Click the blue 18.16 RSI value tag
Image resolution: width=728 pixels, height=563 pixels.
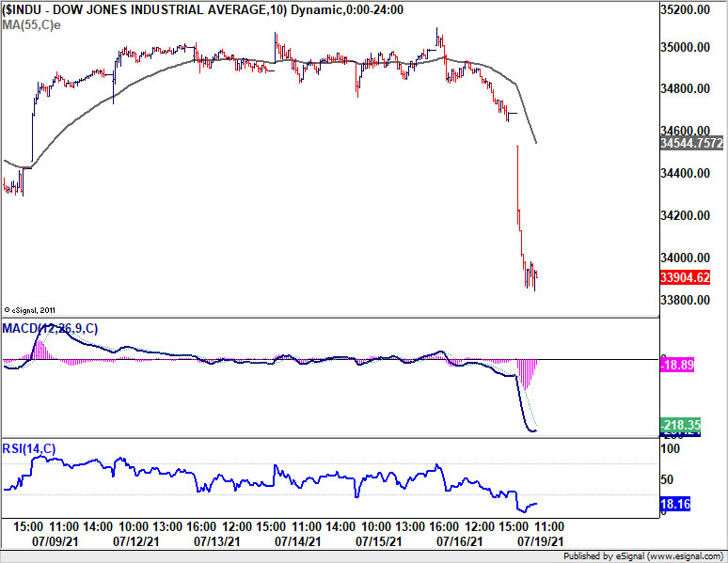pos(675,504)
